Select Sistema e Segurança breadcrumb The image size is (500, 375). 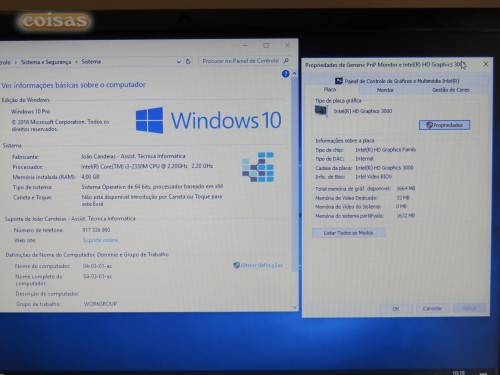coord(46,62)
